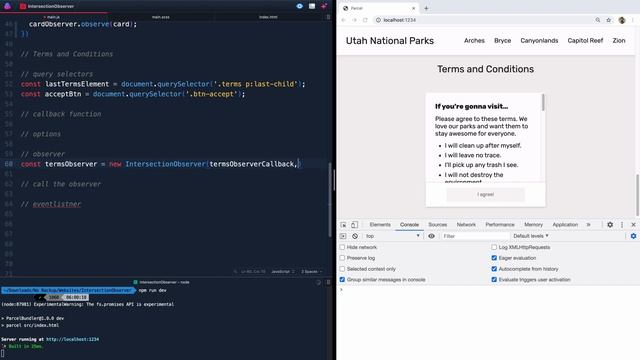Click the webpage vertical scrollbar thumb
This screenshot has width=640, height=360.
[x=637, y=195]
